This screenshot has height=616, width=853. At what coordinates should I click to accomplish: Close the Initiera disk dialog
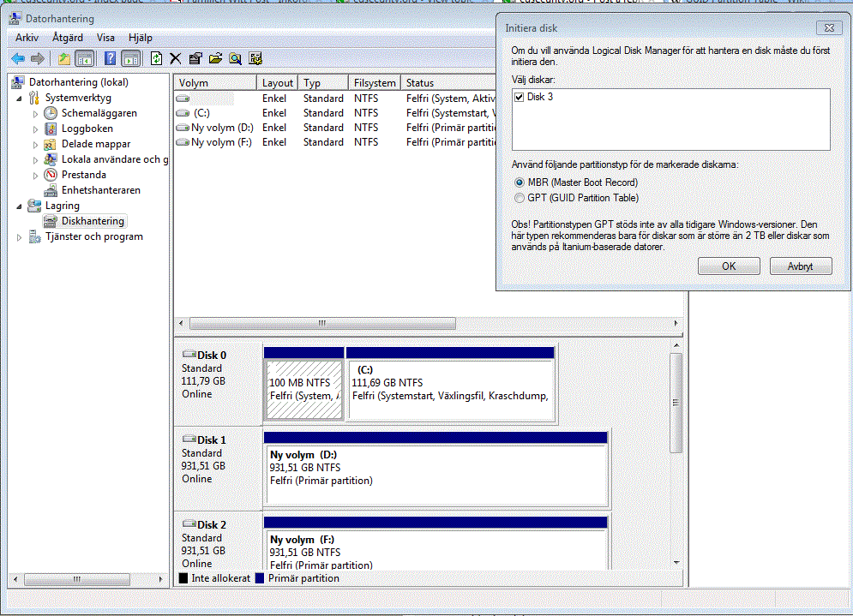click(828, 27)
